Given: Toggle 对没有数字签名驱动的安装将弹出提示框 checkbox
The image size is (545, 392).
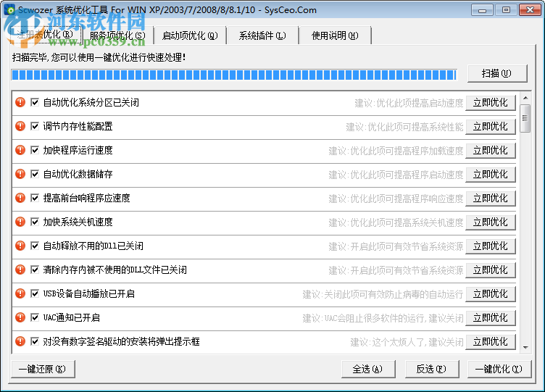Looking at the screenshot, I should point(34,341).
